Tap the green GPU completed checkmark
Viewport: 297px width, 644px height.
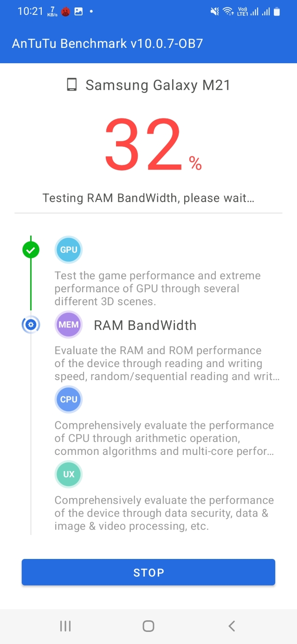click(31, 250)
